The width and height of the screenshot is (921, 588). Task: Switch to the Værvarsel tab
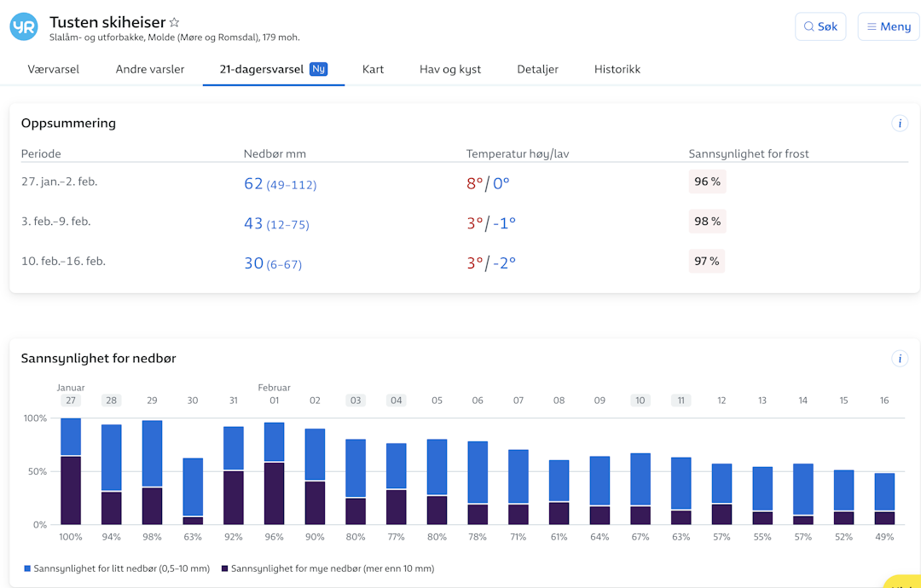[54, 69]
